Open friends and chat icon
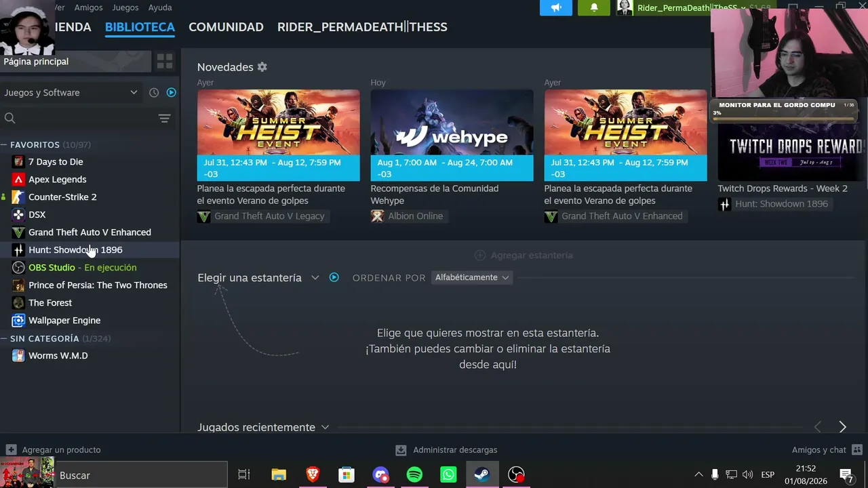Image resolution: width=868 pixels, height=488 pixels. (x=857, y=449)
